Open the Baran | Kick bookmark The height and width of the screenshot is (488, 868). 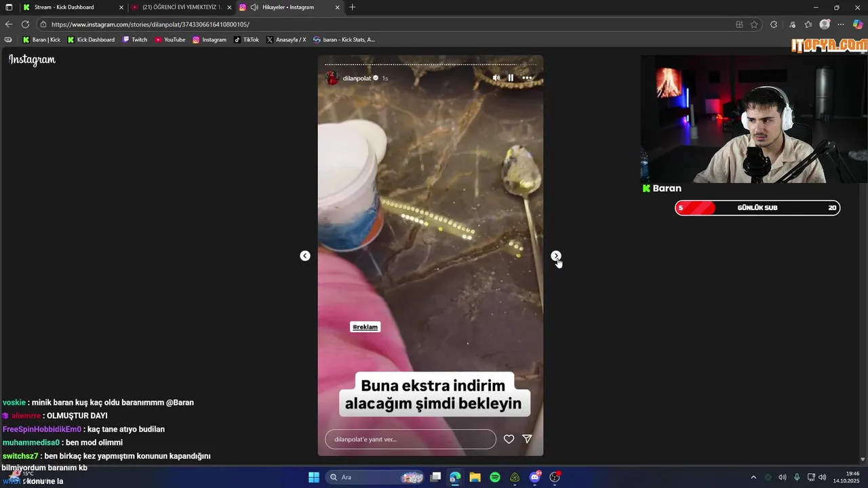coord(41,39)
